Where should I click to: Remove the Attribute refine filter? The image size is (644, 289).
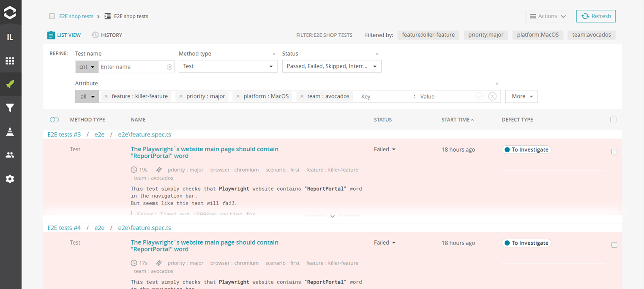[497, 84]
